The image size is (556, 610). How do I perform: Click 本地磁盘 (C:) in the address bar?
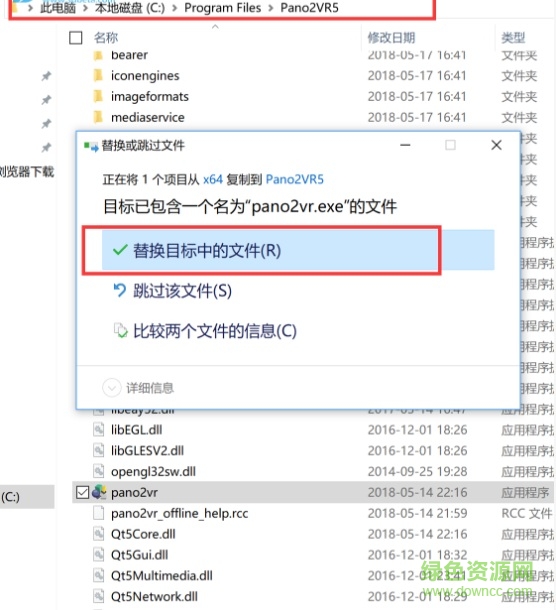(x=130, y=8)
